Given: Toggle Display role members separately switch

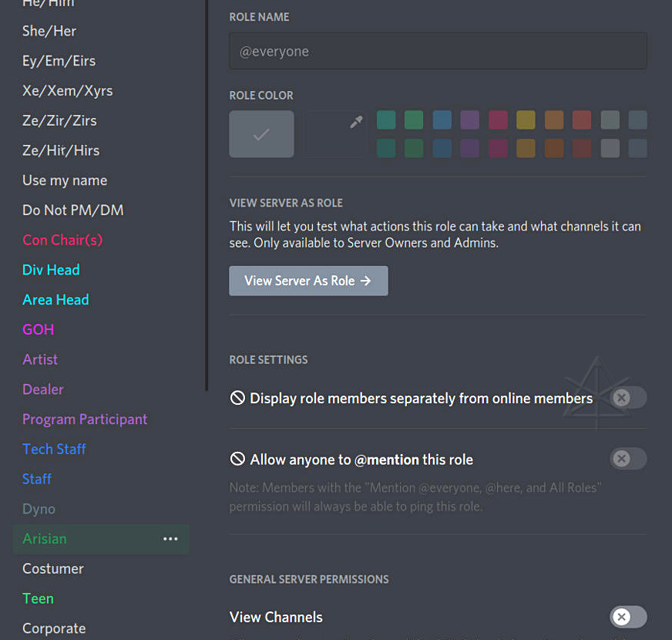Looking at the screenshot, I should point(627,398).
